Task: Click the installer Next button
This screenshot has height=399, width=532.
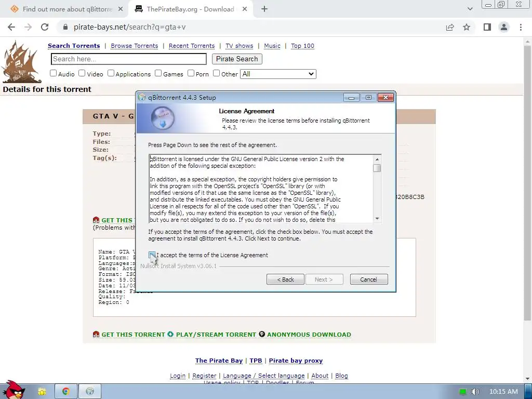Action: tap(324, 279)
